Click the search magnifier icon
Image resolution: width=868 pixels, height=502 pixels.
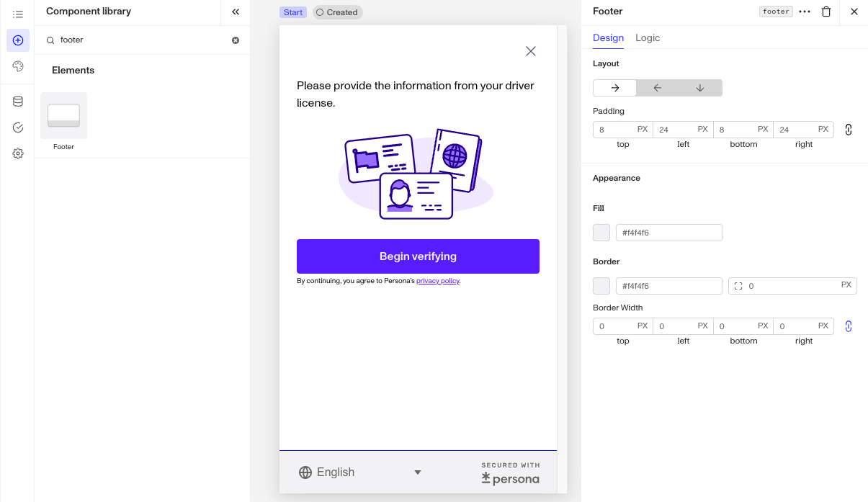pyautogui.click(x=50, y=40)
